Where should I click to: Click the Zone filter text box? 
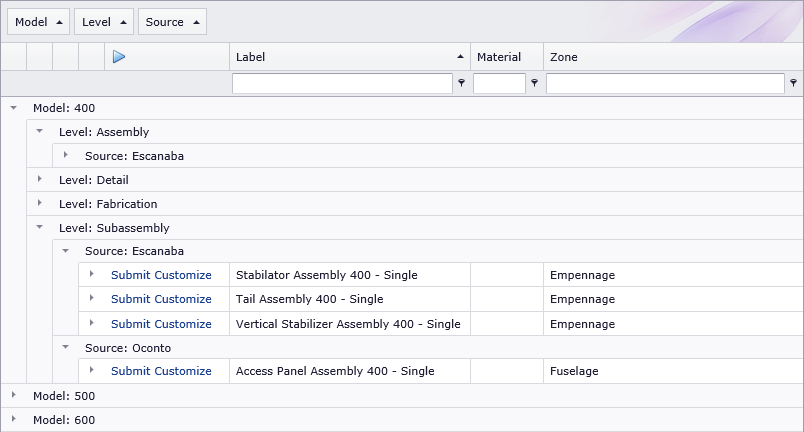pyautogui.click(x=665, y=84)
